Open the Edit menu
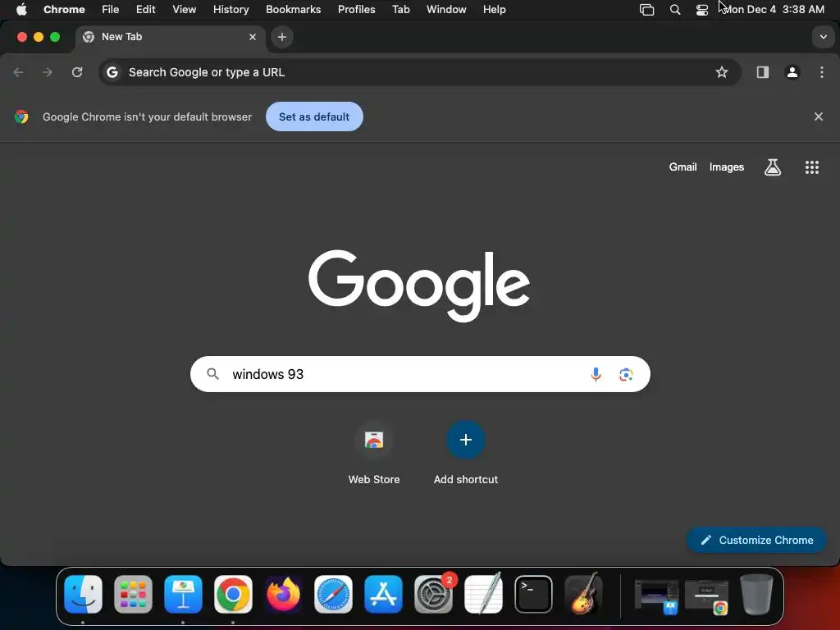The height and width of the screenshot is (630, 840). [146, 9]
